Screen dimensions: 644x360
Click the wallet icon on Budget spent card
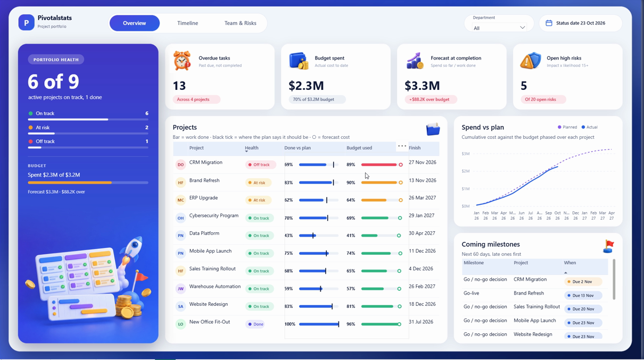(x=299, y=61)
